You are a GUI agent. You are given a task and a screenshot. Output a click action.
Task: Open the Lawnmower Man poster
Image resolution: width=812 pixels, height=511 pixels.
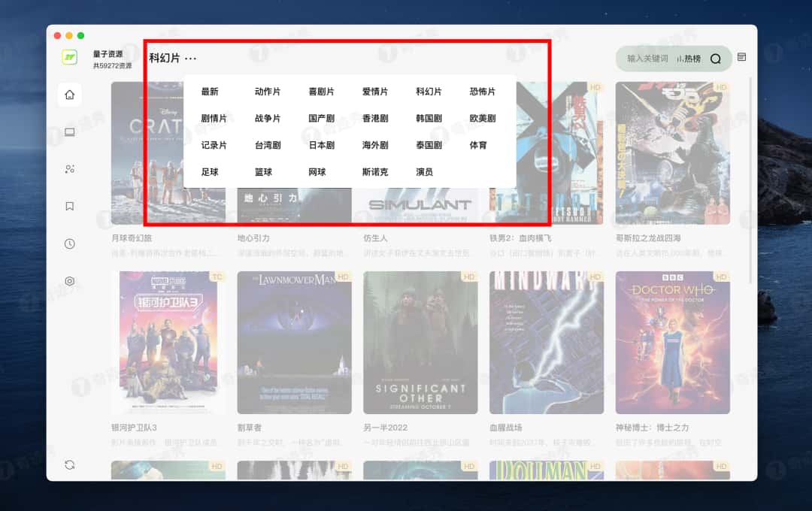tap(294, 342)
